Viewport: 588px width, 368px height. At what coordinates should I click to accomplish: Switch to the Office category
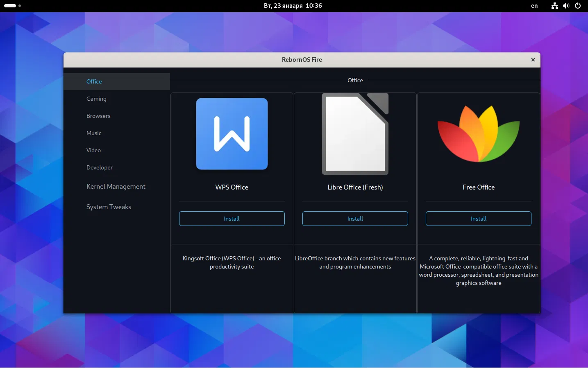(117, 81)
